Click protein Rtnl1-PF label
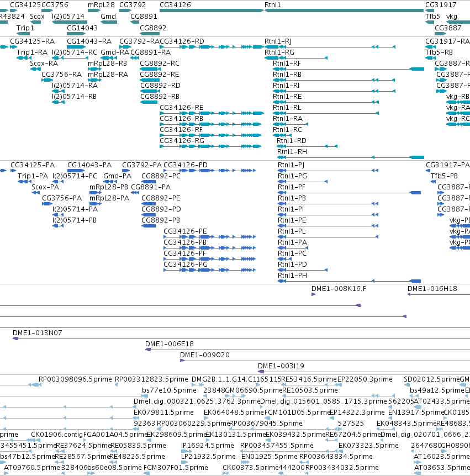 (x=291, y=187)
